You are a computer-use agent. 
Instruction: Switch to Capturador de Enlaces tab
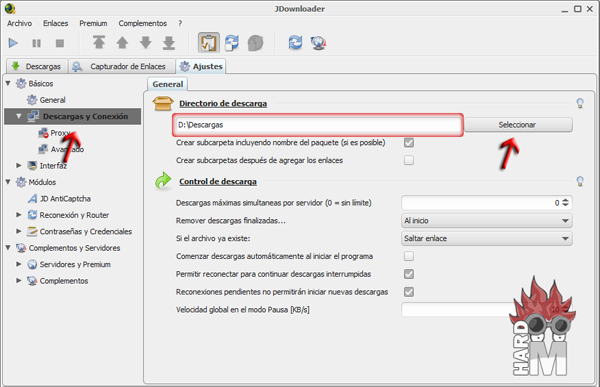(122, 66)
